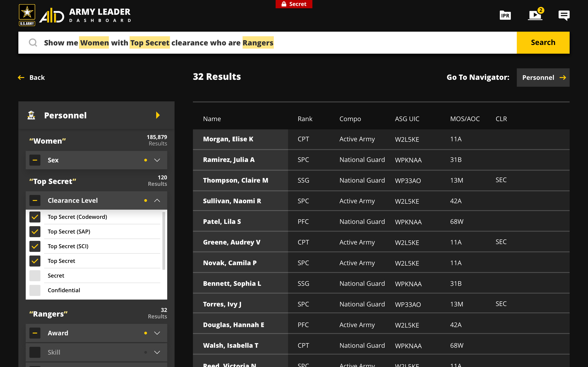Collapse the Clearance Level filter

coord(157,200)
